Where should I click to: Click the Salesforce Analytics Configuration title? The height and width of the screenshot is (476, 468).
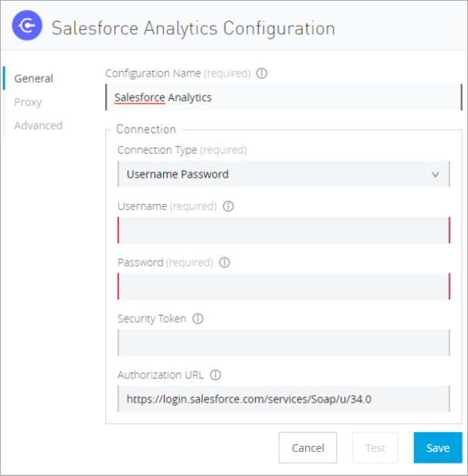click(193, 29)
